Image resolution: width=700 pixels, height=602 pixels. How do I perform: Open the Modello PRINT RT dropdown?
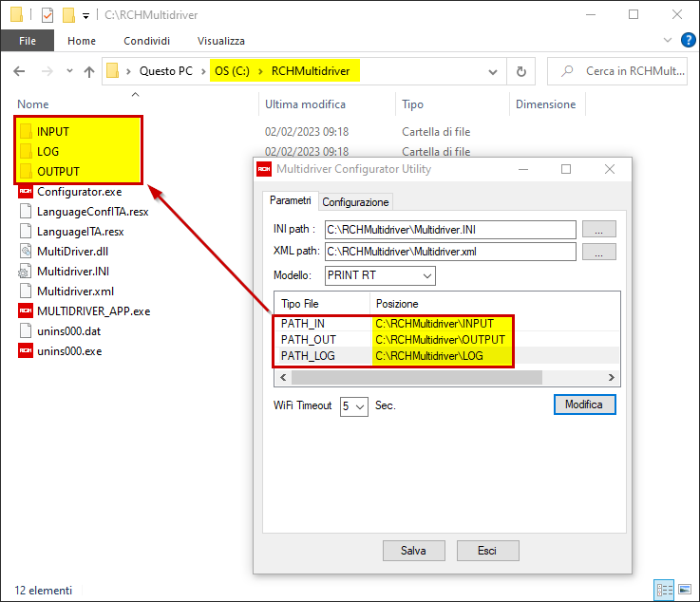380,275
